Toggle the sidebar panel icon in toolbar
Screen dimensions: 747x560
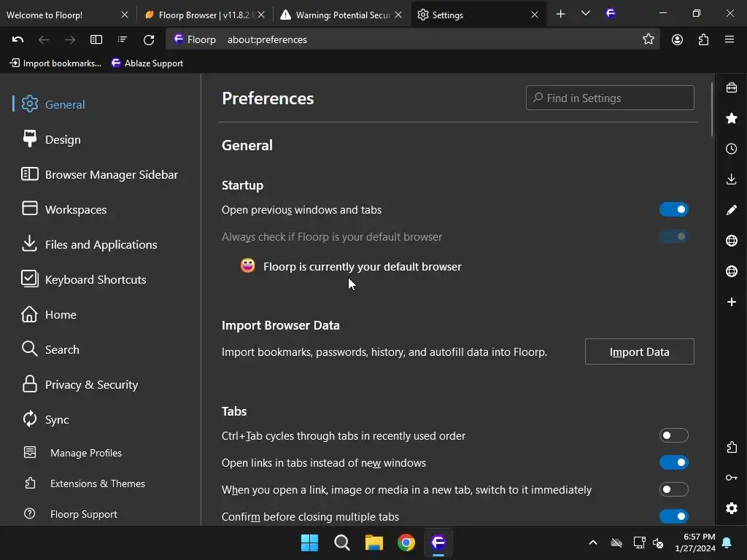tap(96, 39)
